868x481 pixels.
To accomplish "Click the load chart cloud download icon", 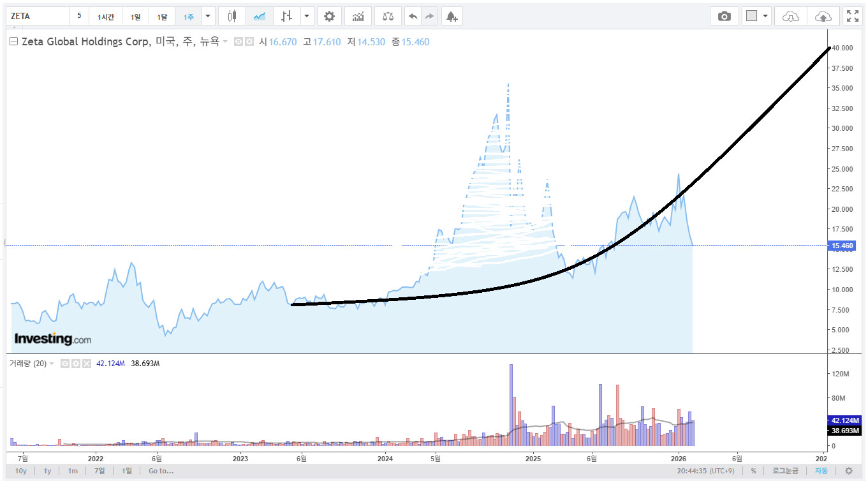I will tap(790, 16).
